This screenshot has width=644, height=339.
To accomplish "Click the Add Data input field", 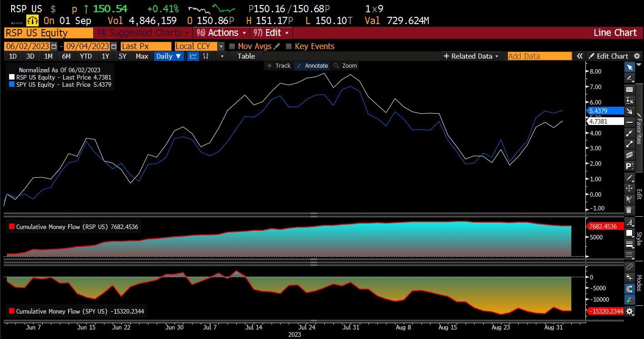I will click(540, 56).
